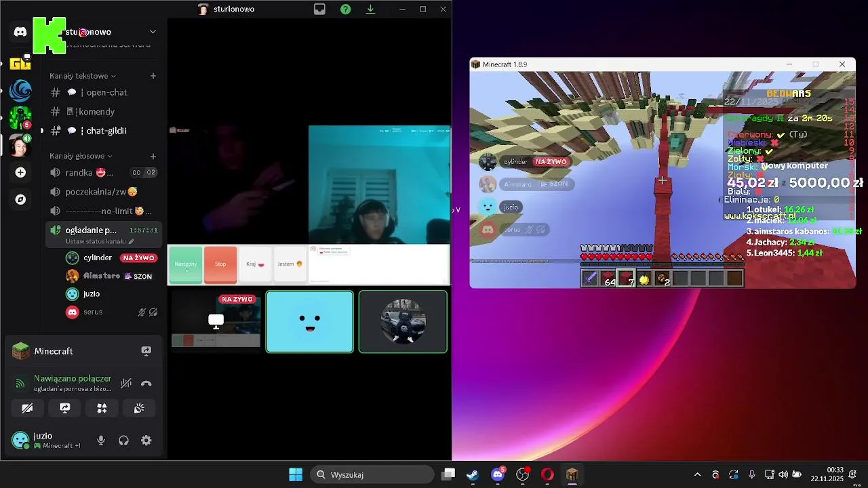Select the golden item hotbar slot
The height and width of the screenshot is (488, 868).
(644, 278)
